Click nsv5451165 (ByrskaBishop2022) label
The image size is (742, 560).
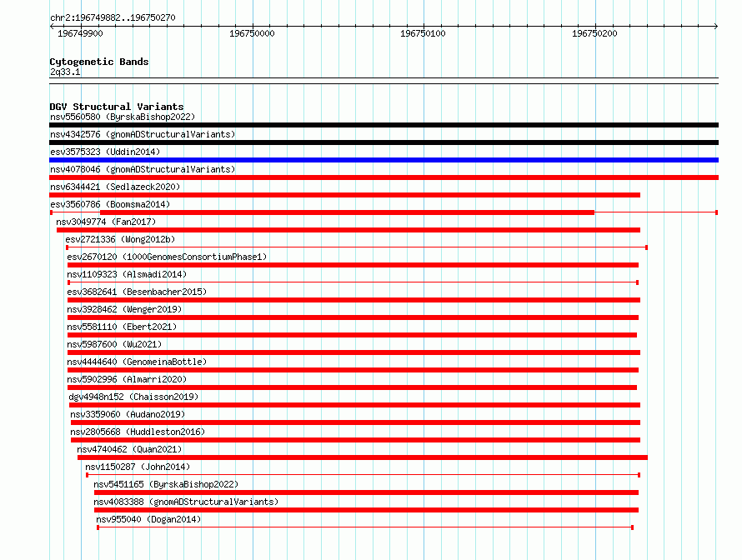pyautogui.click(x=166, y=484)
